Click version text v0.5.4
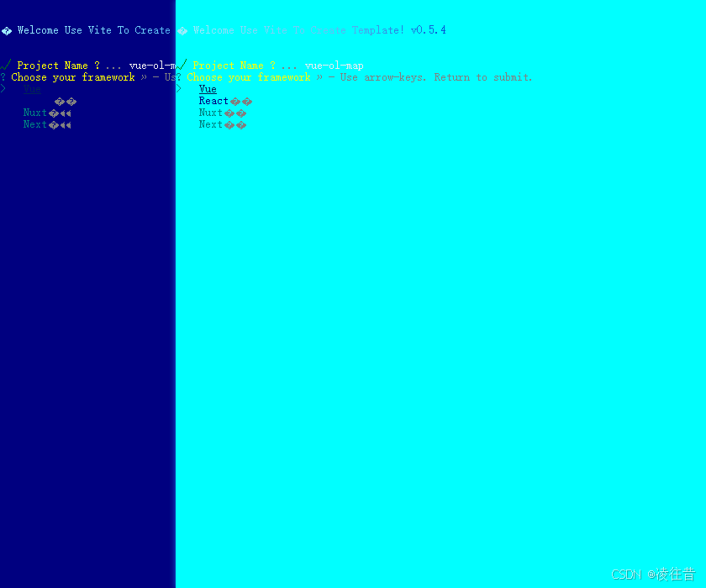This screenshot has height=588, width=706. [x=428, y=30]
